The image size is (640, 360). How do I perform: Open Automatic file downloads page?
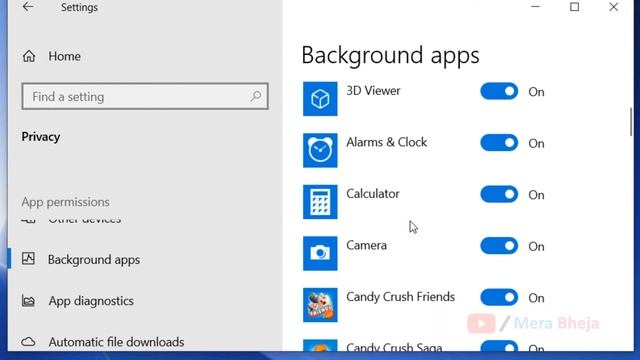tap(116, 342)
